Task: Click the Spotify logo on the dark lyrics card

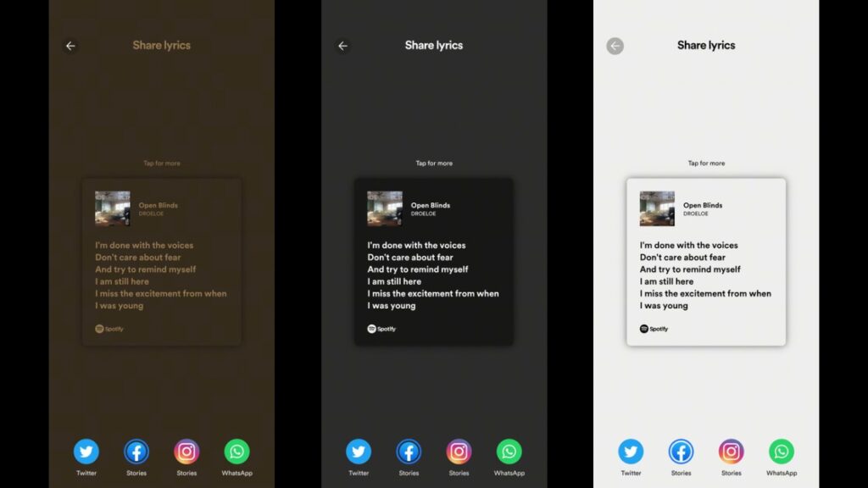Action: pos(381,329)
